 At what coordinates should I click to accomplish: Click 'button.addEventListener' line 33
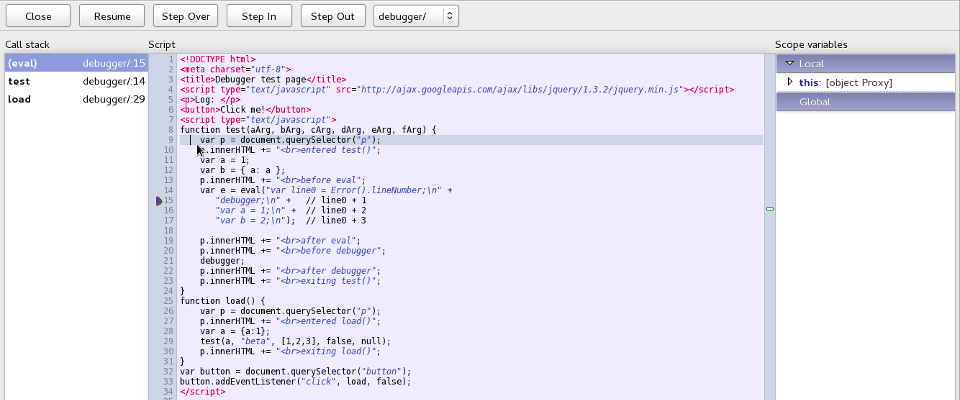296,382
